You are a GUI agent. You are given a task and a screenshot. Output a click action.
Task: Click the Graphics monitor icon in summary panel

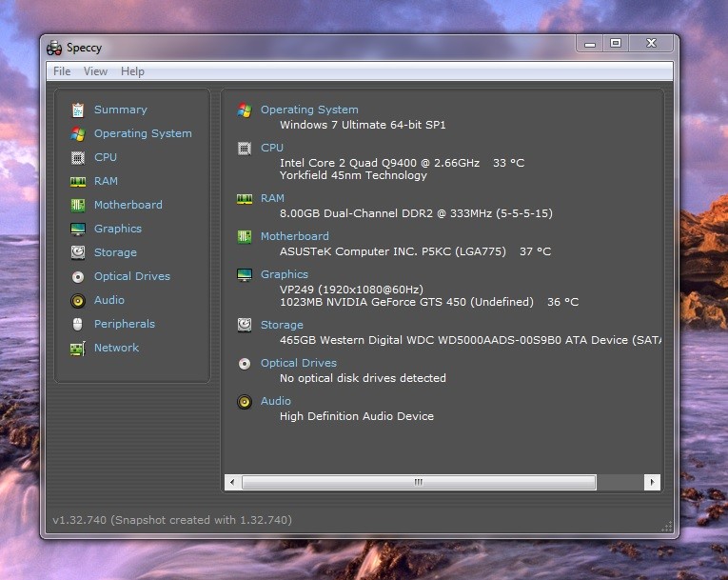[245, 274]
